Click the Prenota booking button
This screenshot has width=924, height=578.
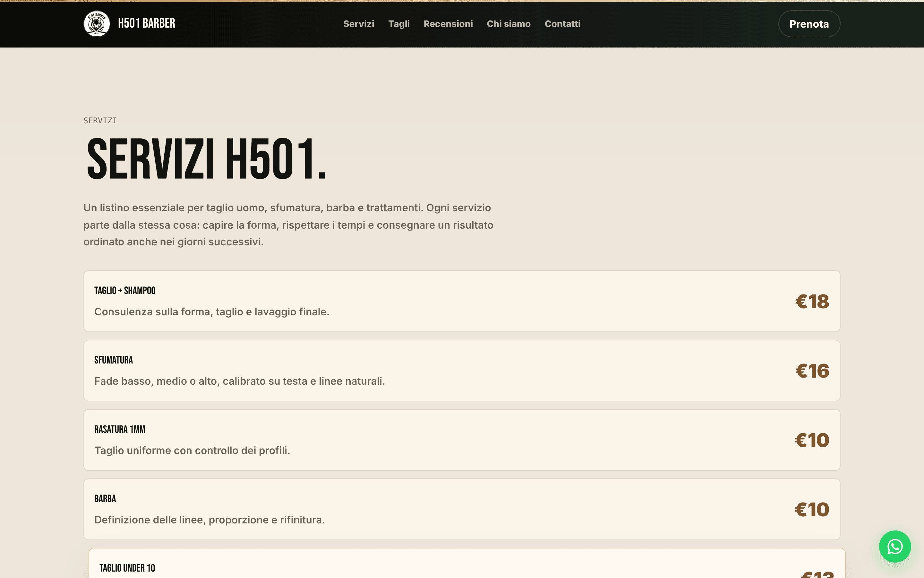coord(809,24)
